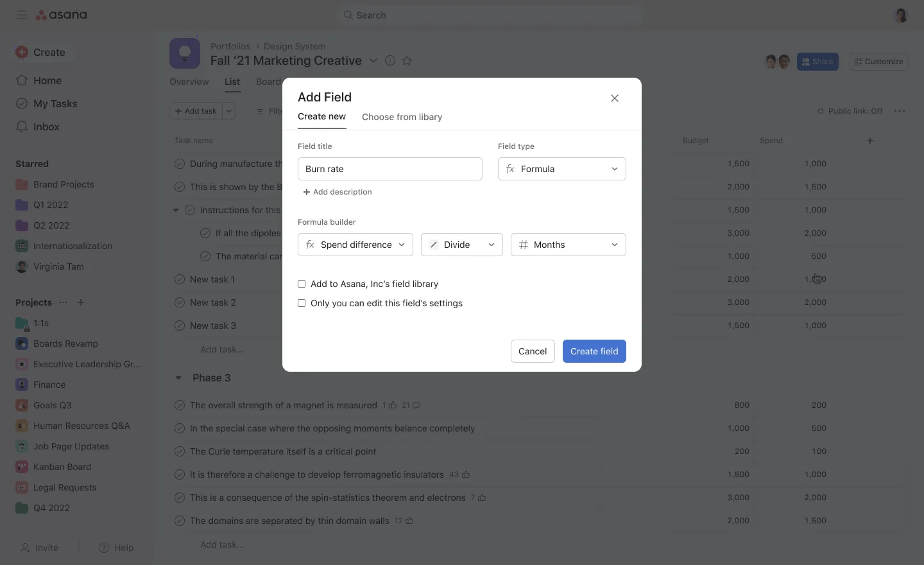
Task: Mark New task 1 as complete
Action: click(180, 279)
